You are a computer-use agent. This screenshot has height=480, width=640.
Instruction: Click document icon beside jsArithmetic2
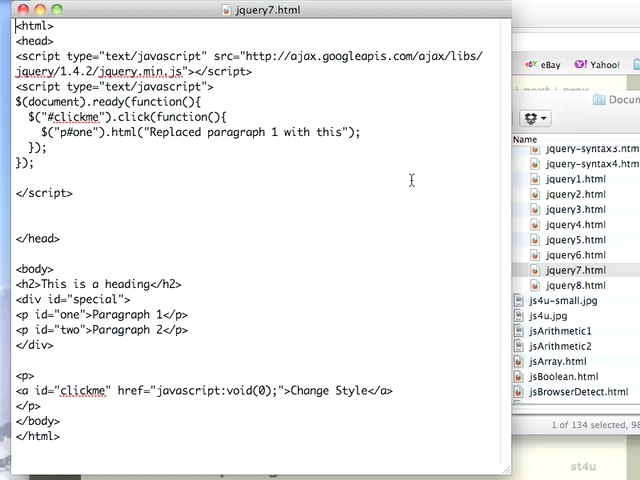pos(518,346)
